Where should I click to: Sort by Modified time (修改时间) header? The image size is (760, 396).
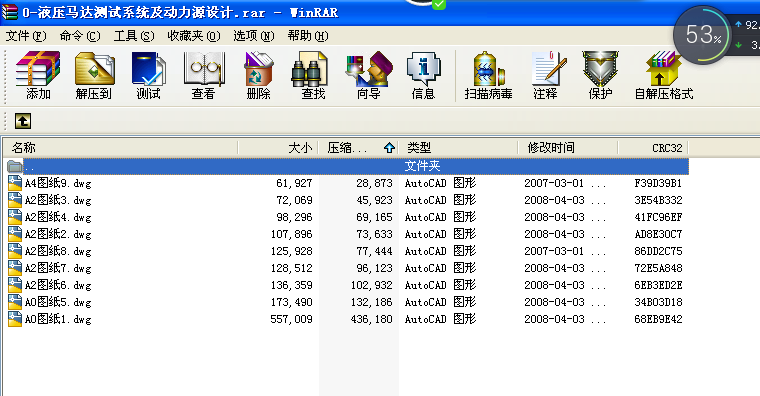tap(568, 147)
